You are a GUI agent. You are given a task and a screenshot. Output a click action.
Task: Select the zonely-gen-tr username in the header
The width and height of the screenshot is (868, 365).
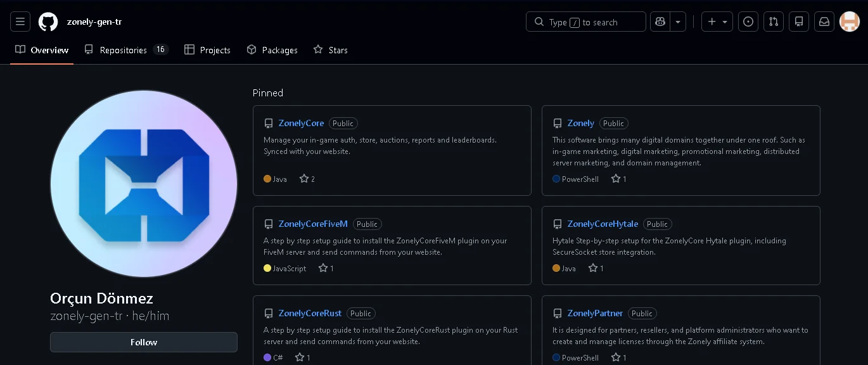coord(94,22)
